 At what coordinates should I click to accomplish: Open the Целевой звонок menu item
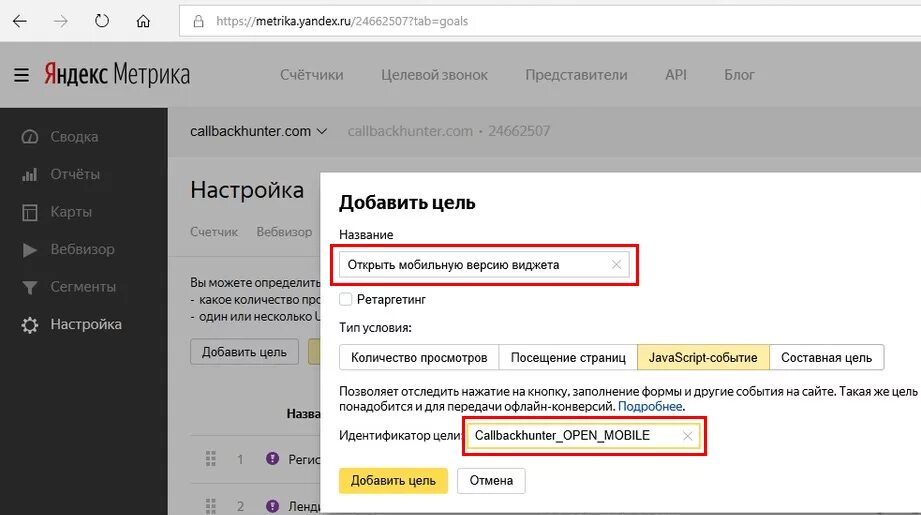coord(434,75)
